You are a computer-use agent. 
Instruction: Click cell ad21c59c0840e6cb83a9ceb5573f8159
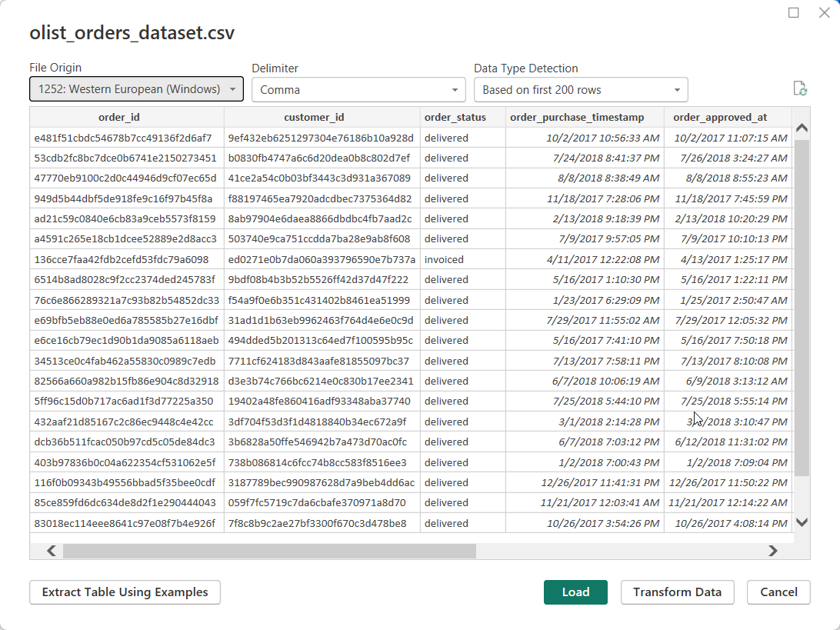tap(126, 218)
